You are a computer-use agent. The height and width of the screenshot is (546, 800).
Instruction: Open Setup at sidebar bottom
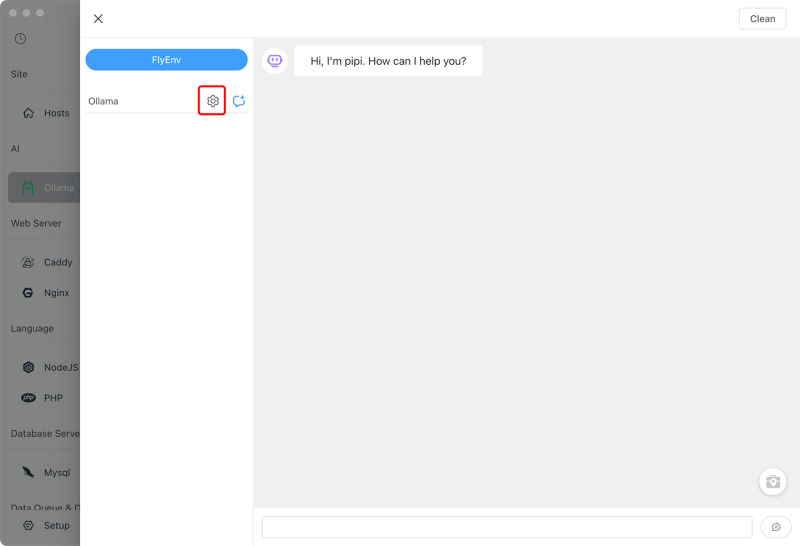tap(44, 526)
